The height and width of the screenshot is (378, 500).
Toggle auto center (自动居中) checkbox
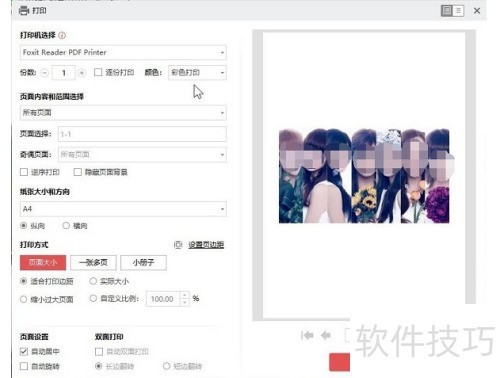point(24,351)
